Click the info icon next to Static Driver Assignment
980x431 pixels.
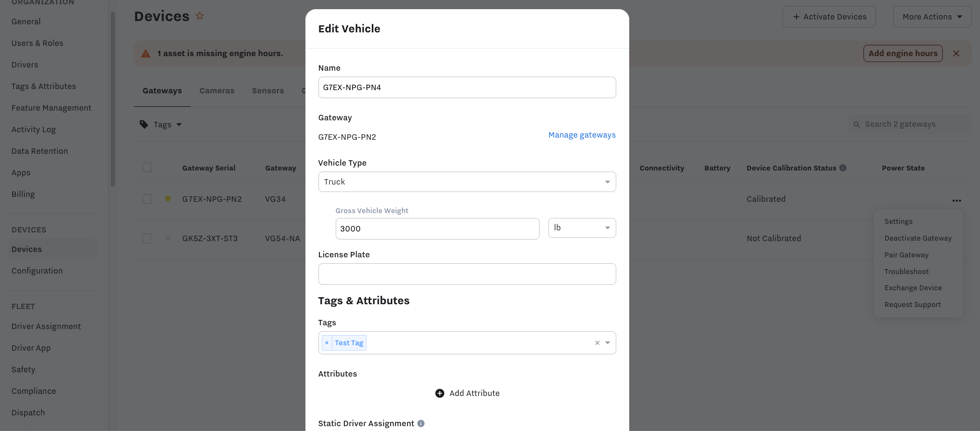pyautogui.click(x=421, y=423)
